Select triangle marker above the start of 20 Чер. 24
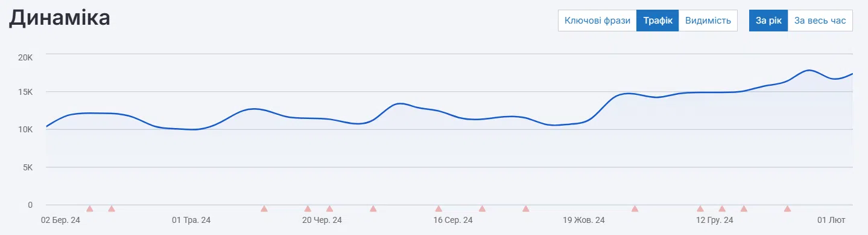868x235 pixels. pos(308,208)
